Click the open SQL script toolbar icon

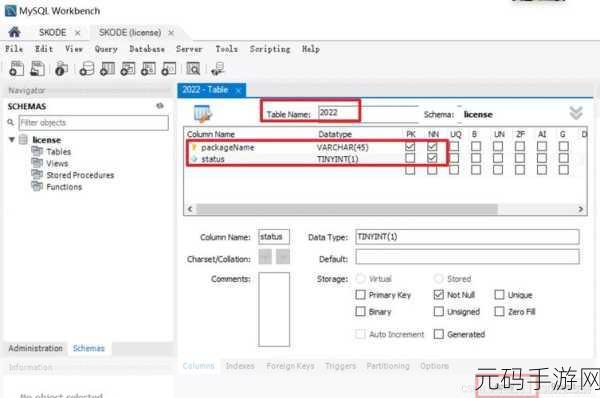tap(37, 69)
